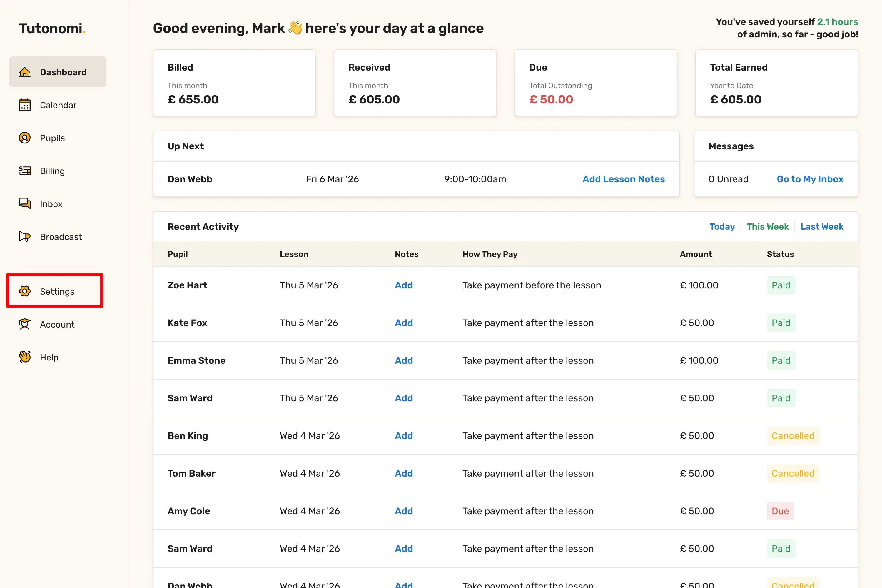Viewport: 882px width, 588px height.
Task: Switch recent activity to This Week
Action: 767,226
